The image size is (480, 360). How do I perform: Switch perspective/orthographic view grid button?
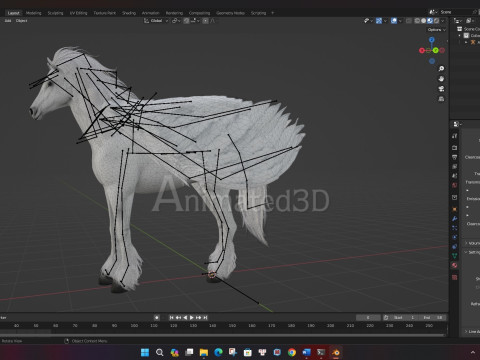(441, 99)
